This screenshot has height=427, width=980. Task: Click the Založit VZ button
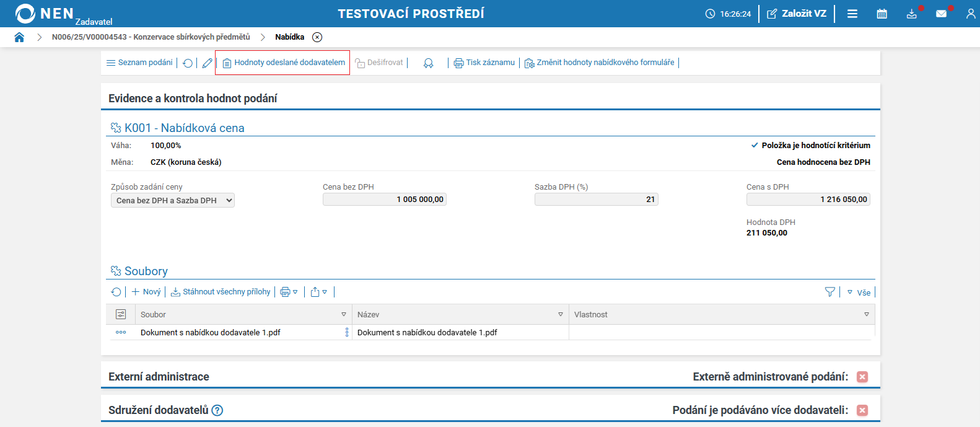[x=797, y=14]
